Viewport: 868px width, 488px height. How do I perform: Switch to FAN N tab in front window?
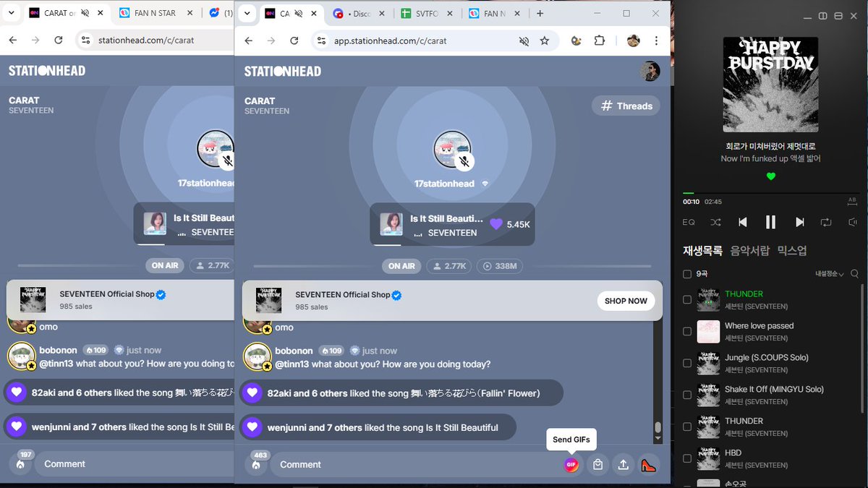[494, 13]
